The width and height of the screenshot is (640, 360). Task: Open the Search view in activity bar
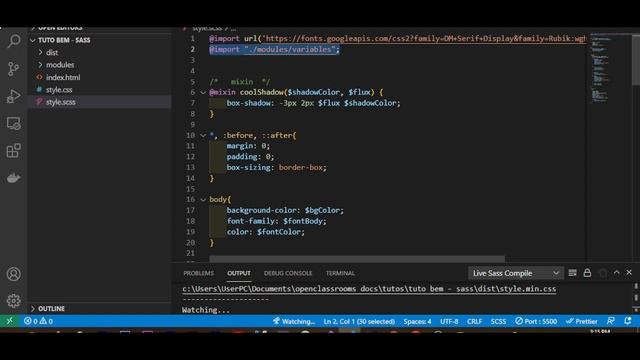tap(13, 41)
